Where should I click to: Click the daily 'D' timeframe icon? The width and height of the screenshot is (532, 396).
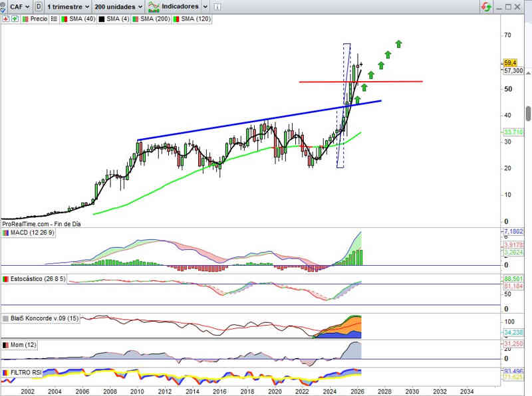pos(39,7)
